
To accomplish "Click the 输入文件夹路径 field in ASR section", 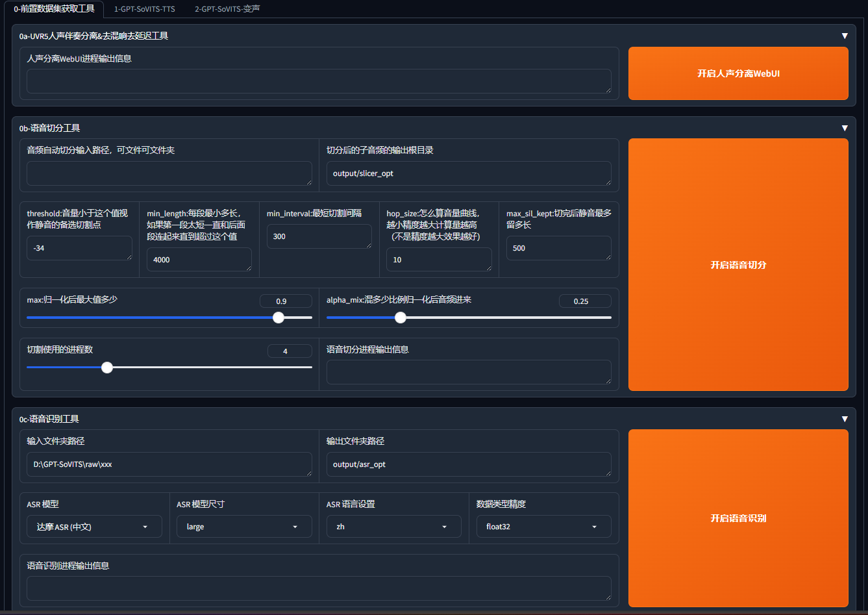I will (x=169, y=464).
